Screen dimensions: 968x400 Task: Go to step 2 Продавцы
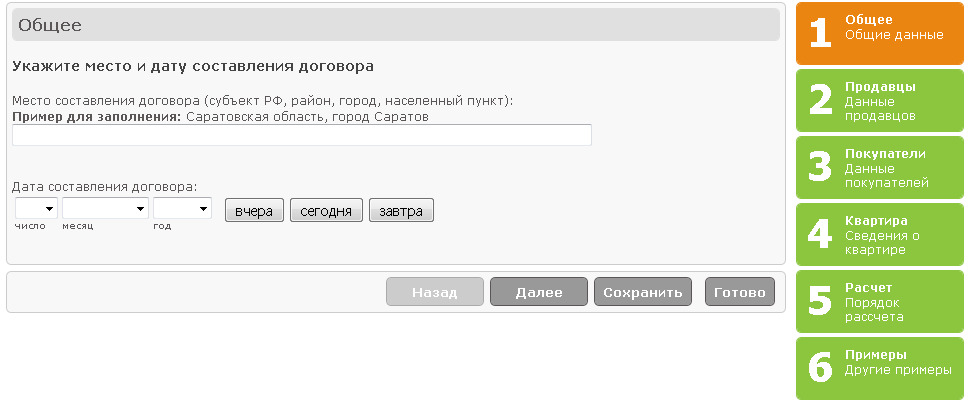(880, 101)
